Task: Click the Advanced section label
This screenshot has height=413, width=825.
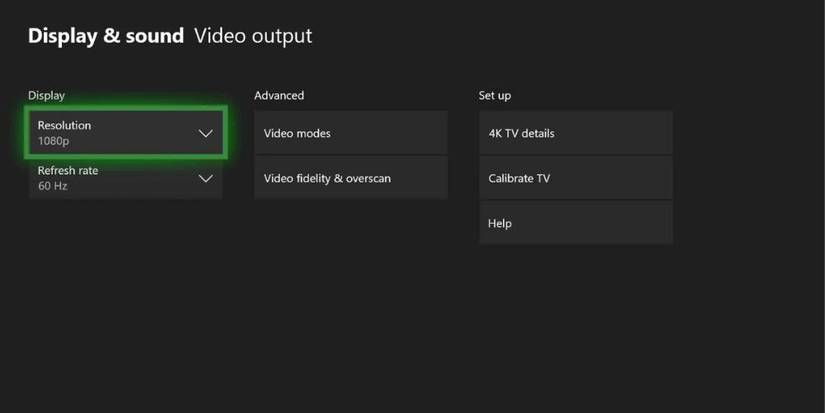Action: tap(279, 96)
